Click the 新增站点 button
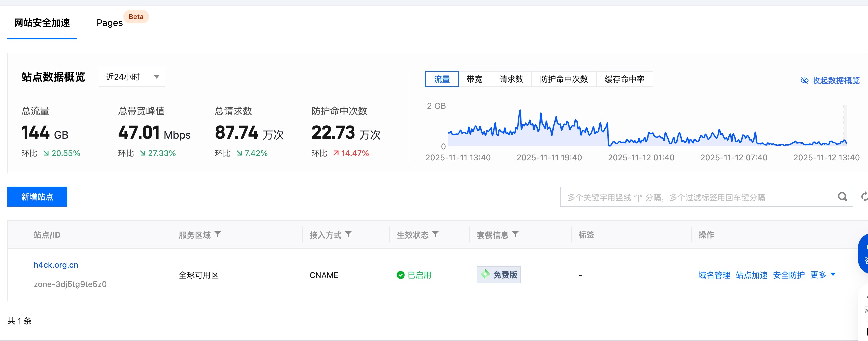 pyautogui.click(x=37, y=197)
